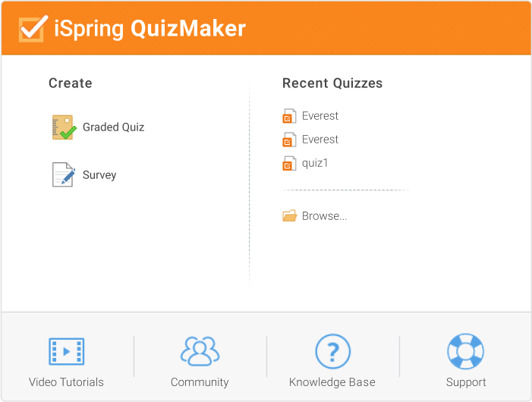Browse for an existing quiz file
Image resolution: width=532 pixels, height=402 pixels.
coord(324,216)
